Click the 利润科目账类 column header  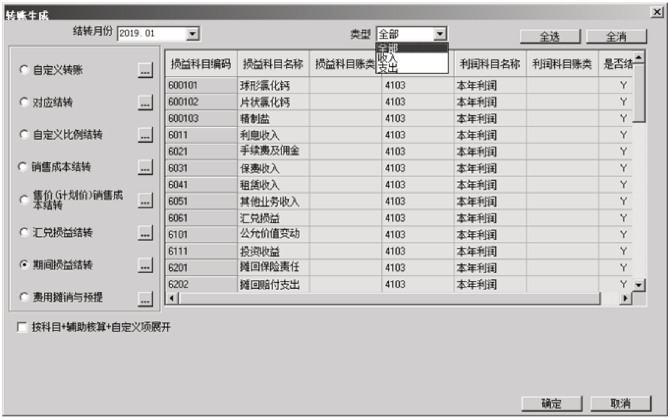click(x=562, y=64)
